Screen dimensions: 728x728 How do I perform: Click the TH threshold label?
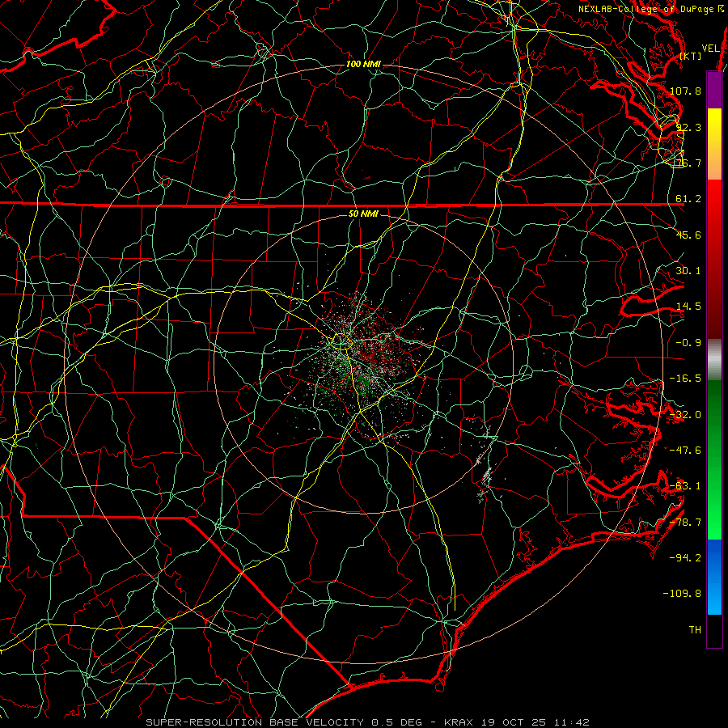click(695, 630)
